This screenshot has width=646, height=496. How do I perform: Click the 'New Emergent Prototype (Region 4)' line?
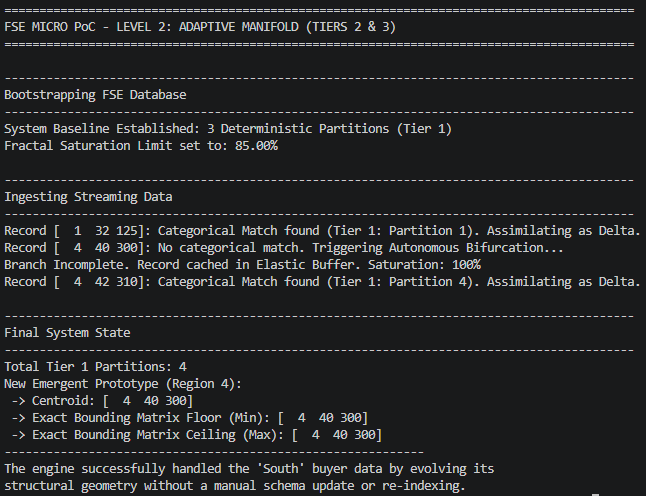coord(123,384)
